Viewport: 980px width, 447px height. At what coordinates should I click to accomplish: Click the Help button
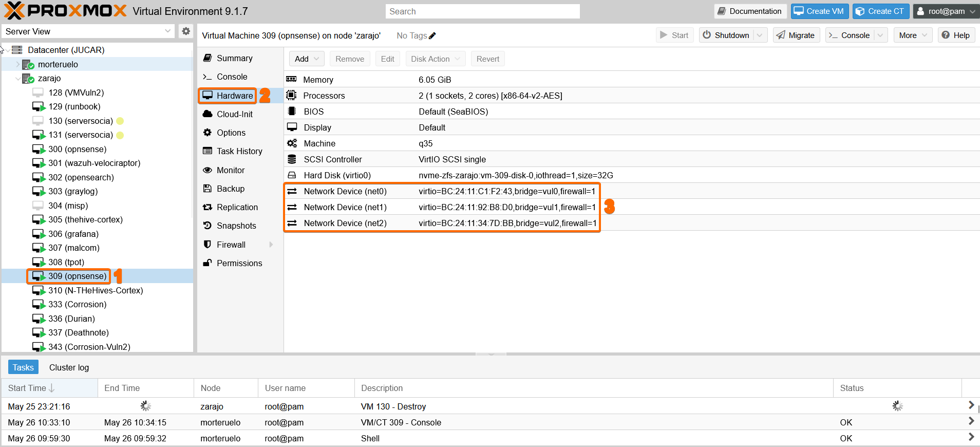(956, 35)
